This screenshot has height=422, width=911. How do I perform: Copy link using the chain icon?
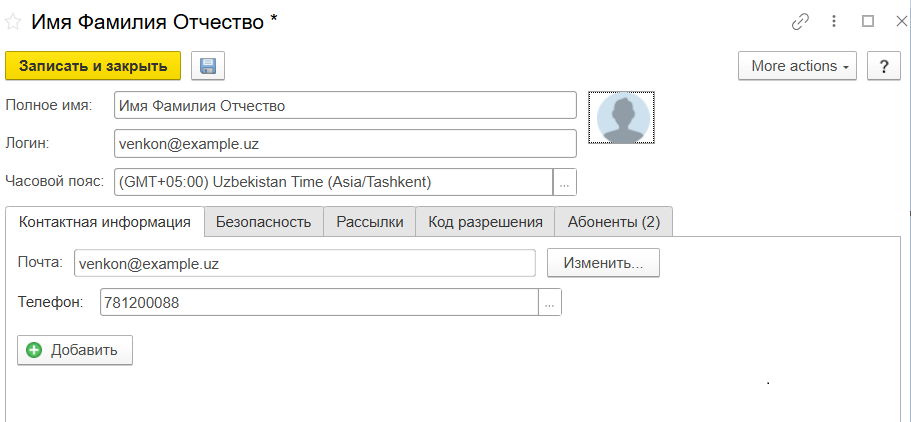pyautogui.click(x=800, y=21)
